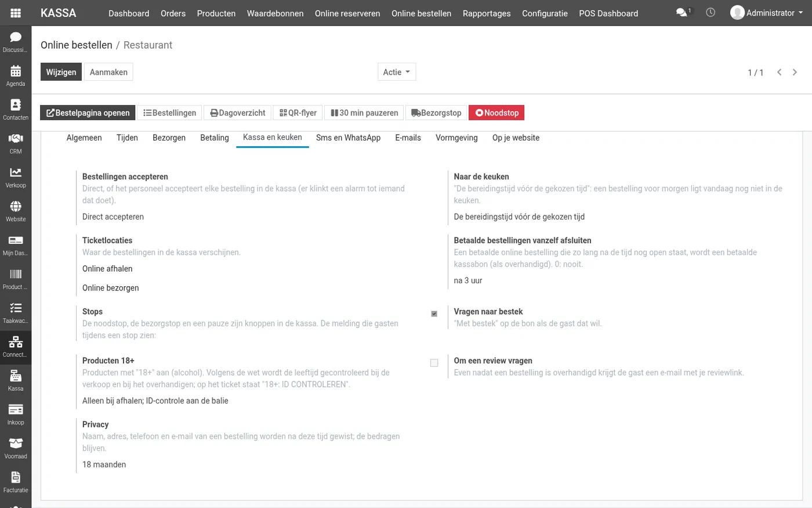This screenshot has height=508, width=812.
Task: Switch to the Sms en WhatsApp tab
Action: point(348,138)
